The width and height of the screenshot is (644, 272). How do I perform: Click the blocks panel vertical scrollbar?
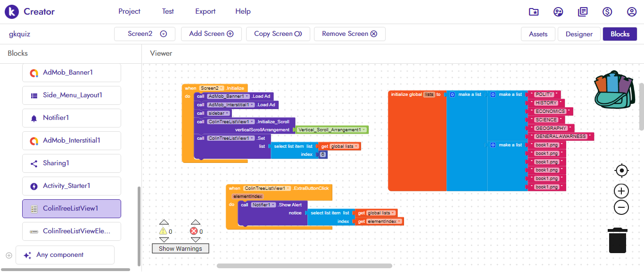click(139, 227)
